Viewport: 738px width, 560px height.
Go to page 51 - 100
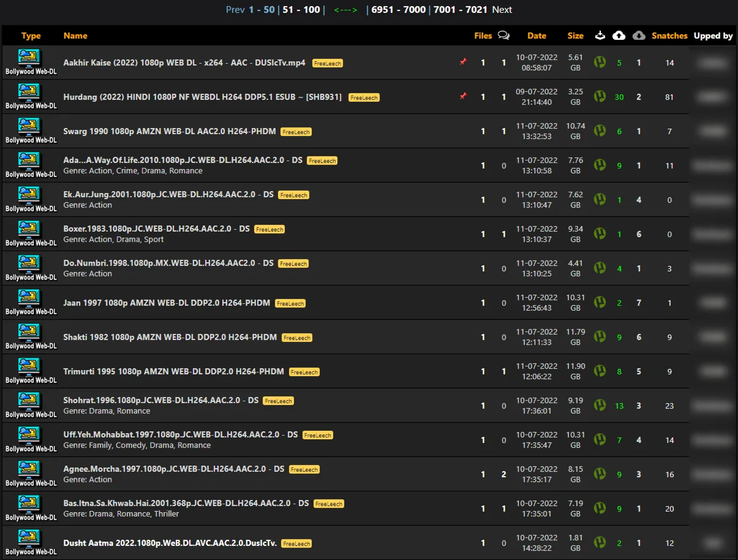tap(301, 10)
